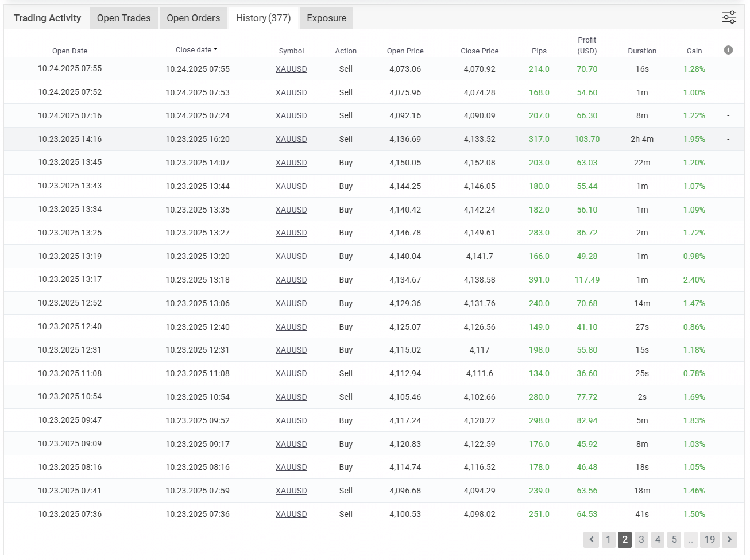This screenshot has height=560, width=750.
Task: Go to previous page arrow in pagination
Action: coord(591,539)
